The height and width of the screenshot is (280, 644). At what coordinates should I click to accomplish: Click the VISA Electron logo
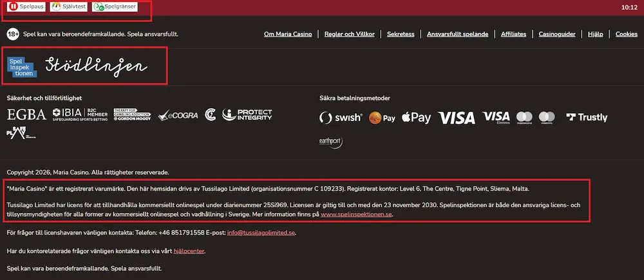pos(496,117)
